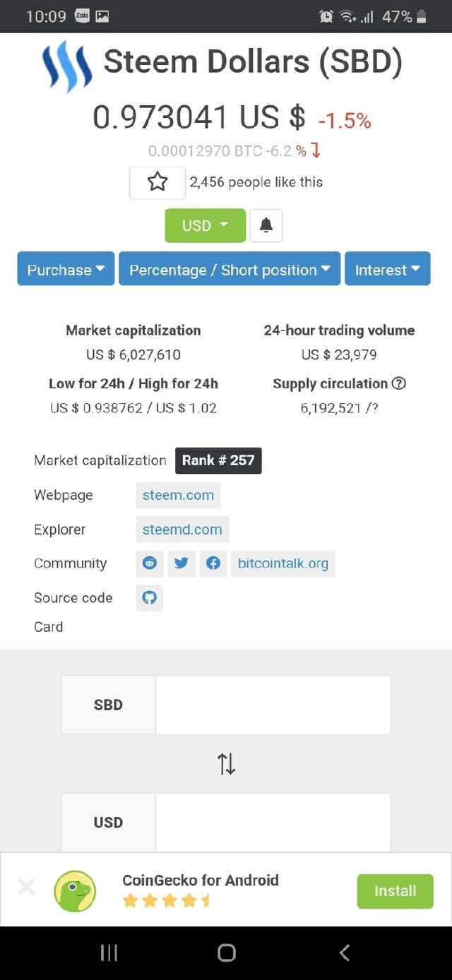Open the Reddit community icon
The height and width of the screenshot is (980, 452).
[150, 563]
